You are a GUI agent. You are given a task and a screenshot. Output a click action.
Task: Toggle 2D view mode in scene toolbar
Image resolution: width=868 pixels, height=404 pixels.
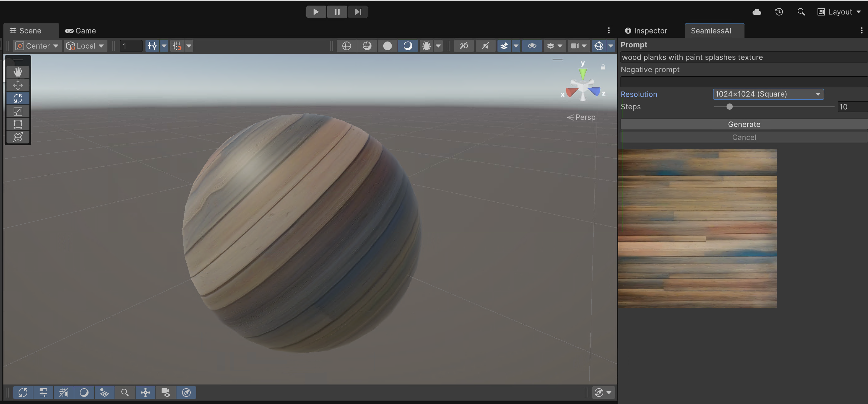[464, 46]
